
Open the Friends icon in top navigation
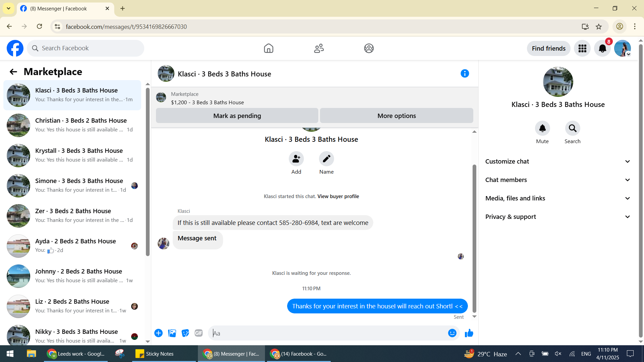tap(319, 48)
